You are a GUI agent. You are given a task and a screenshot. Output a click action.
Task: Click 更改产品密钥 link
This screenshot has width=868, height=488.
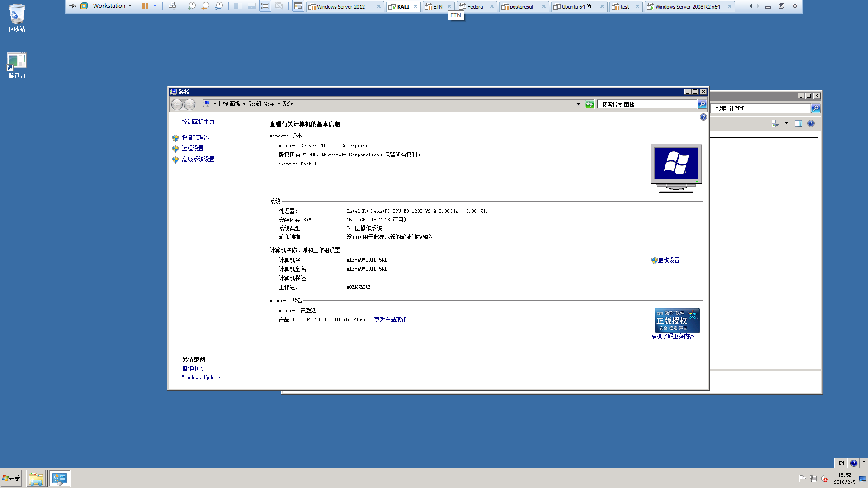tap(390, 319)
